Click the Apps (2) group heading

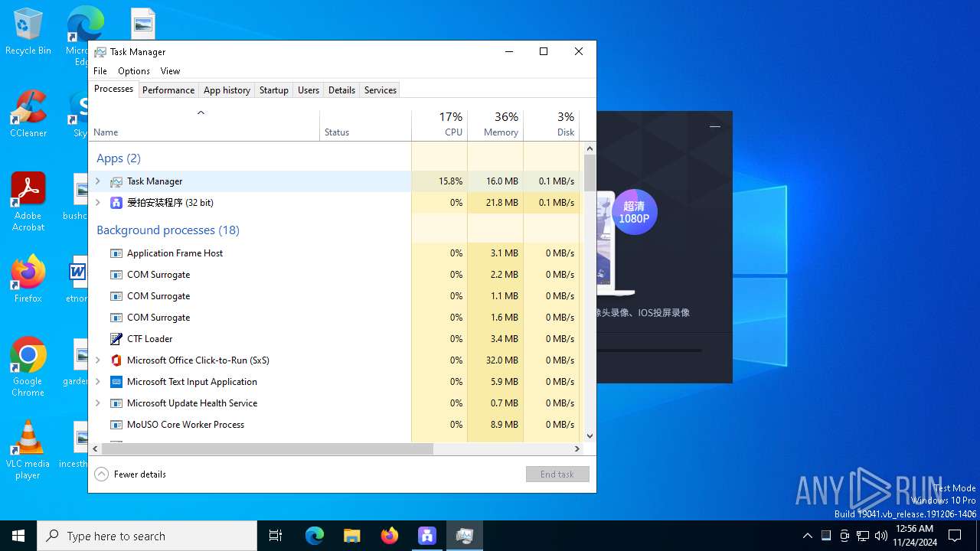(x=119, y=158)
